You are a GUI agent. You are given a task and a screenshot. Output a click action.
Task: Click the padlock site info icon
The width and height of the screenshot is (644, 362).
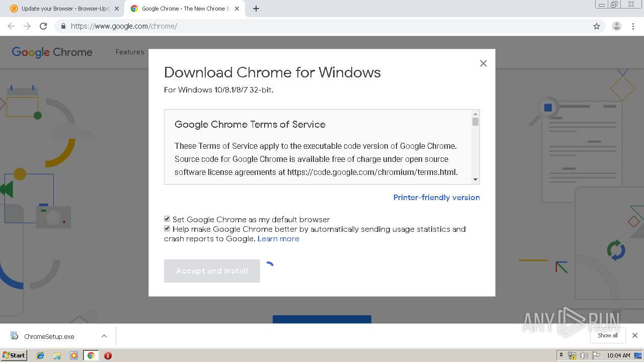click(63, 26)
